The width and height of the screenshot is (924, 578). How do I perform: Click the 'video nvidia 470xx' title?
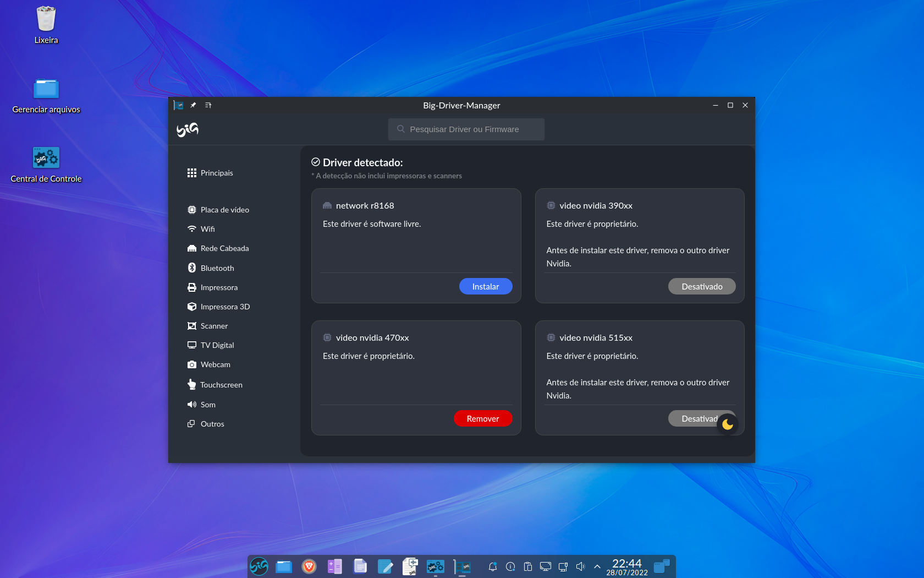click(372, 338)
